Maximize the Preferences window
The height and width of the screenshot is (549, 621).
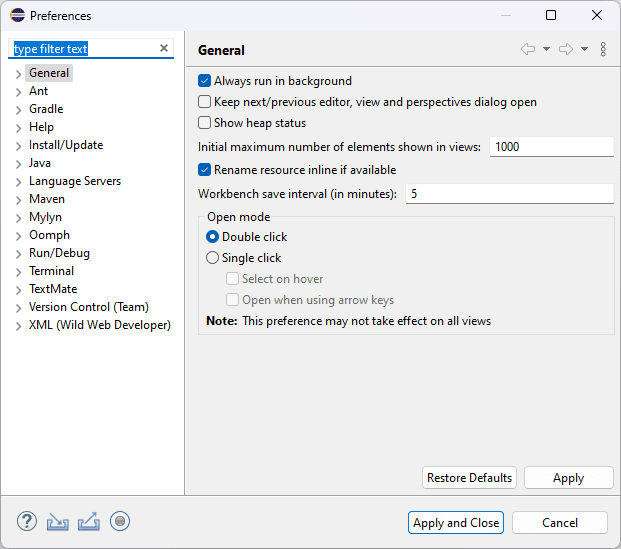[x=551, y=15]
